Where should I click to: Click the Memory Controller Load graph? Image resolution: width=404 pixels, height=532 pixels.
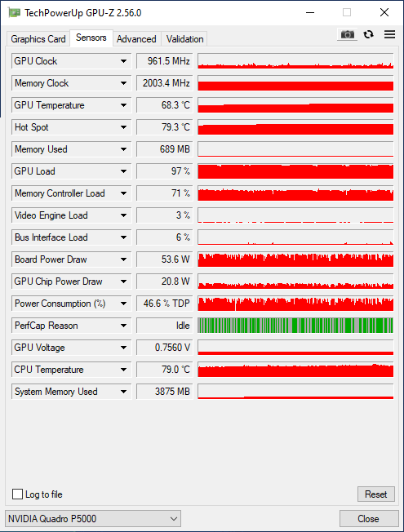pyautogui.click(x=295, y=193)
